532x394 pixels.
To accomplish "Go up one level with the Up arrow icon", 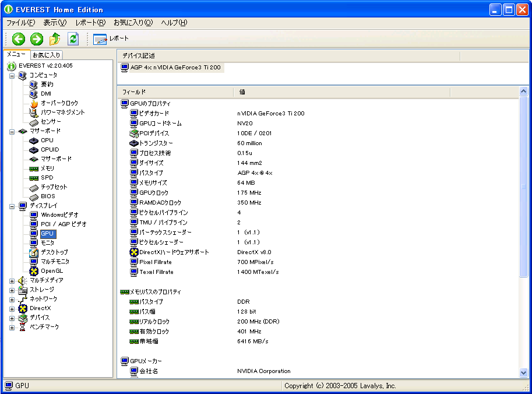I will [55, 39].
